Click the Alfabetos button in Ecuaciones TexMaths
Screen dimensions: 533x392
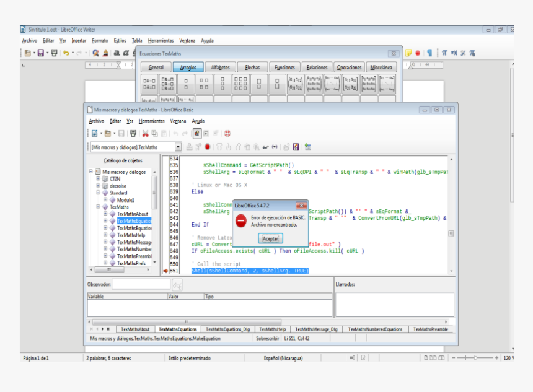point(220,68)
